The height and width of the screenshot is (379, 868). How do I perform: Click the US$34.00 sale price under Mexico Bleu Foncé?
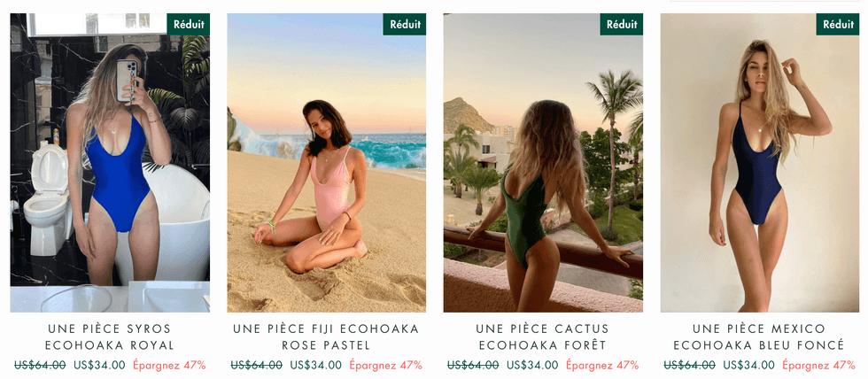(749, 365)
